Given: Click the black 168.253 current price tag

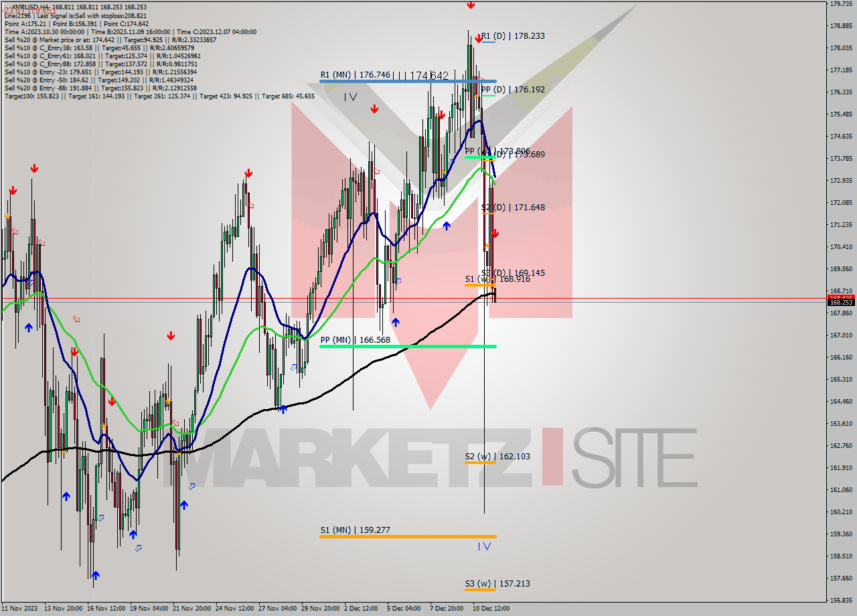Looking at the screenshot, I should pyautogui.click(x=842, y=303).
